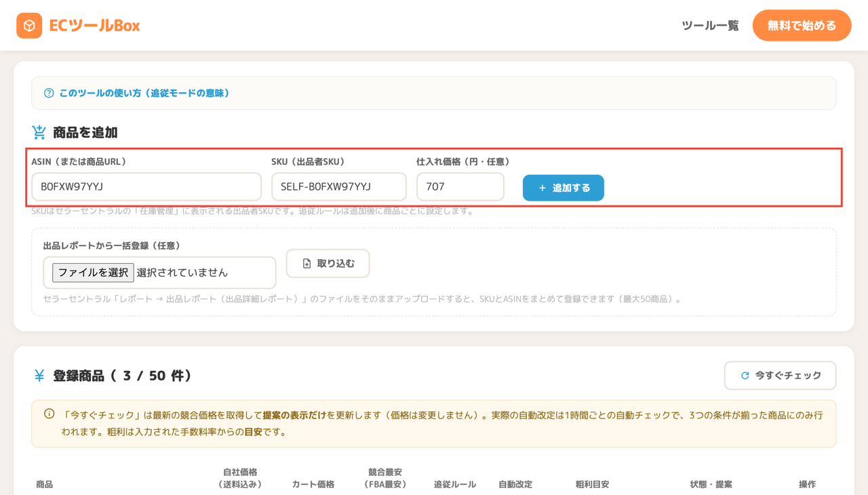Click the 操作 column header
868x495 pixels.
coord(807,484)
